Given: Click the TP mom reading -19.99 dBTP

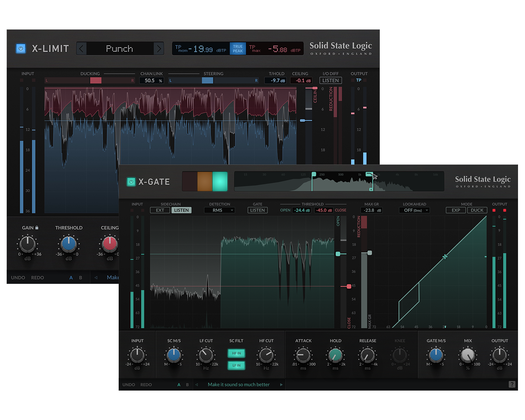Looking at the screenshot, I should coord(201,49).
